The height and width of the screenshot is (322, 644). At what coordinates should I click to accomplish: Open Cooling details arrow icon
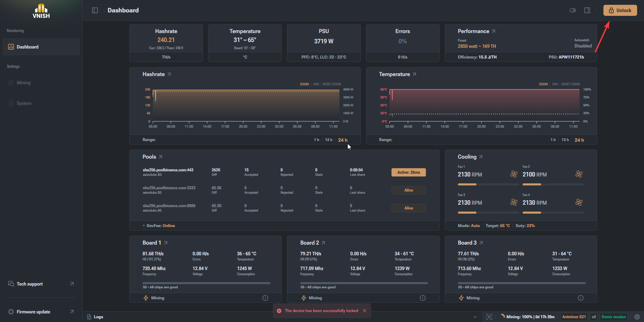tap(481, 157)
